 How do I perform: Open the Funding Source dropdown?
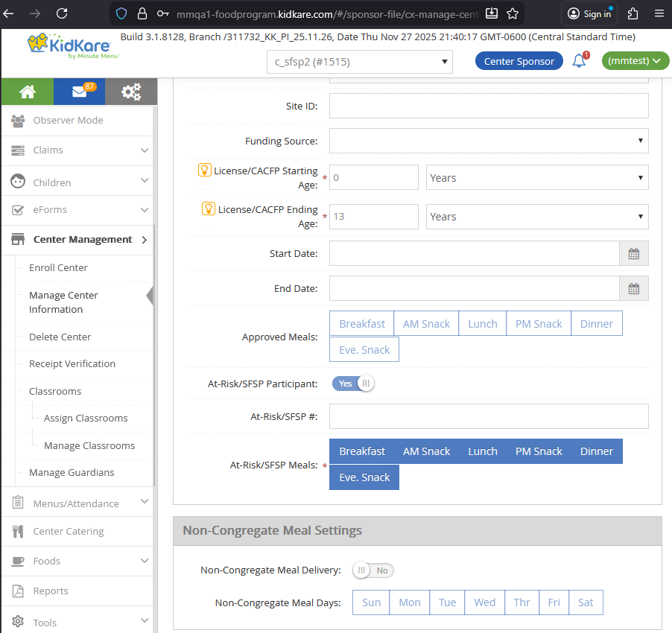488,141
